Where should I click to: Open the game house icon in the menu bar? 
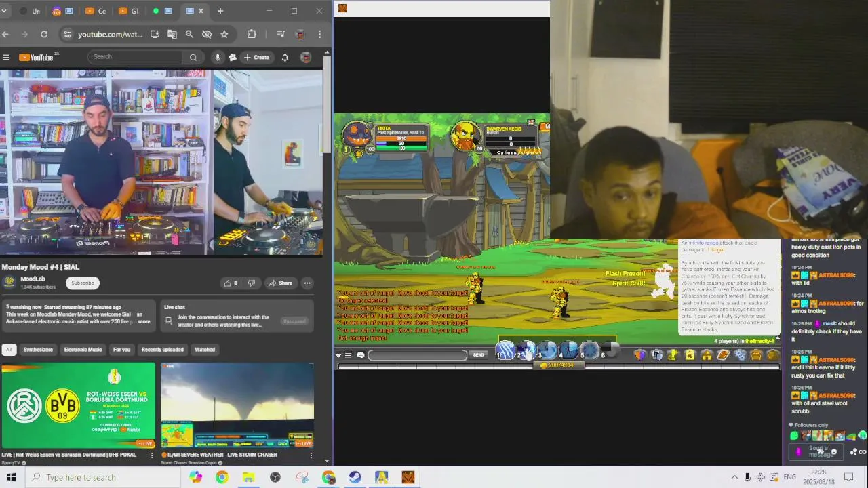click(x=707, y=354)
